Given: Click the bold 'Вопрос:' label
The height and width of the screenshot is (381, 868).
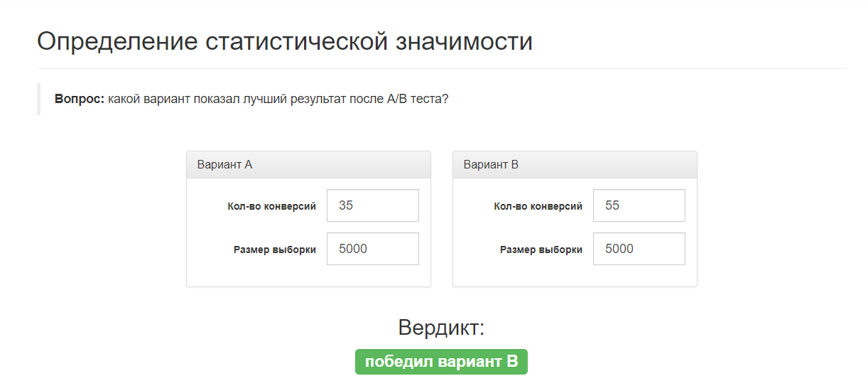Looking at the screenshot, I should (80, 99).
